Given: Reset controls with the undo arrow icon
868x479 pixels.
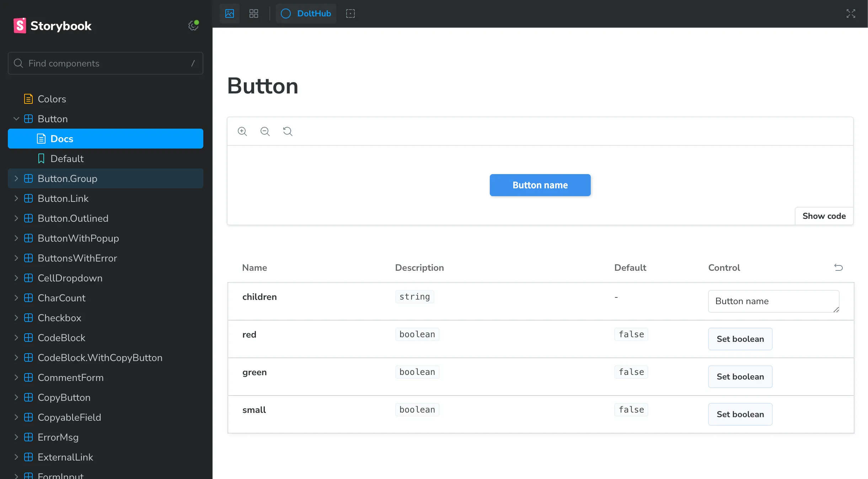Looking at the screenshot, I should (838, 268).
